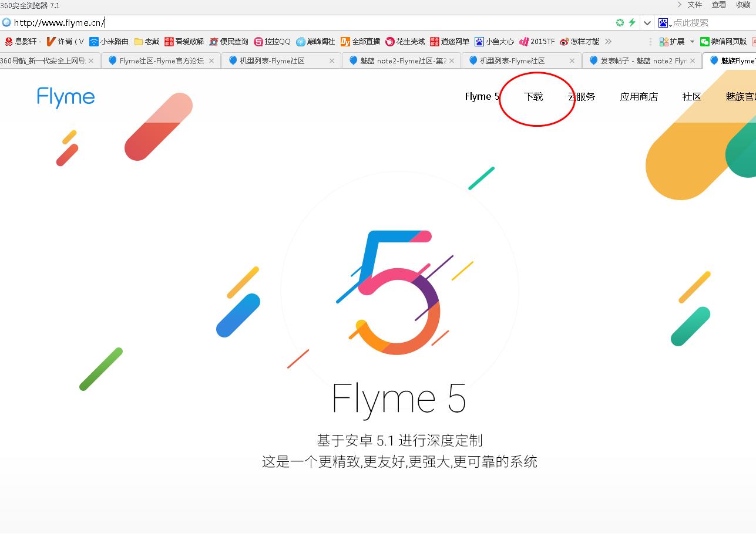The image size is (756, 537).
Task: Open 全部直播 bookmark
Action: 361,42
